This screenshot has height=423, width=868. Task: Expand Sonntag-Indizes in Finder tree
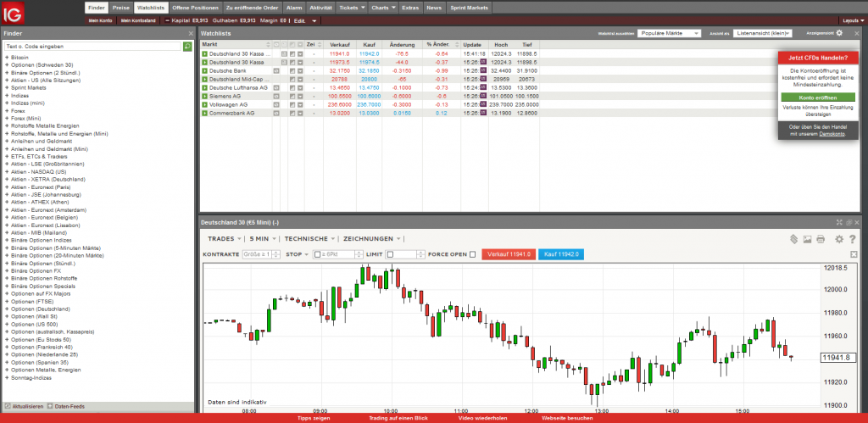tap(7, 377)
